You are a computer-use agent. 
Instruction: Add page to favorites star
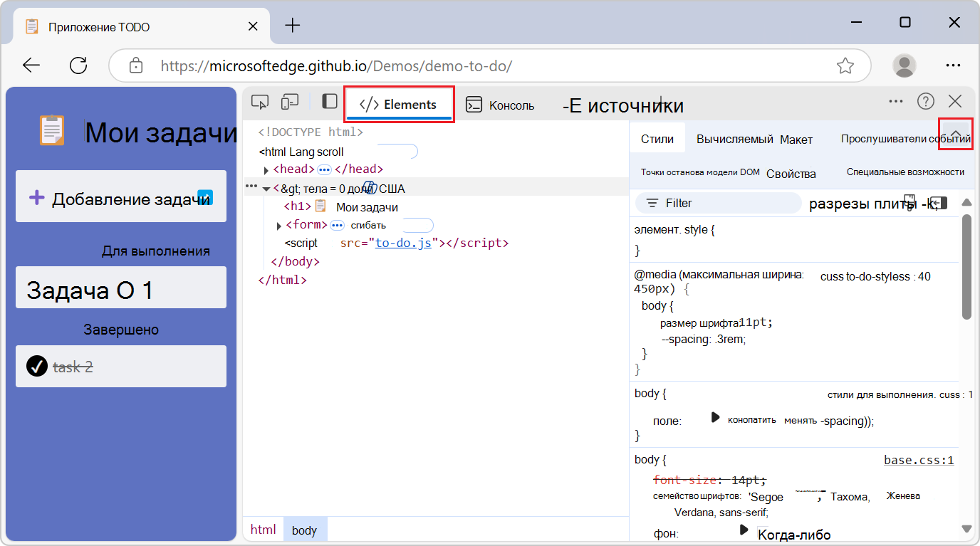pyautogui.click(x=845, y=65)
